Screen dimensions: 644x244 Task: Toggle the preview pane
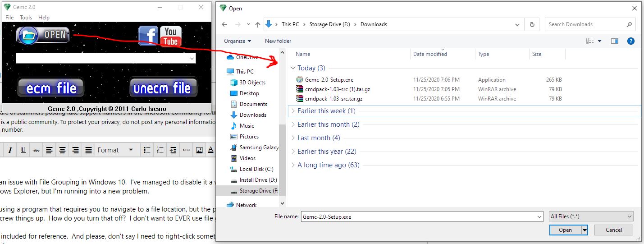615,41
